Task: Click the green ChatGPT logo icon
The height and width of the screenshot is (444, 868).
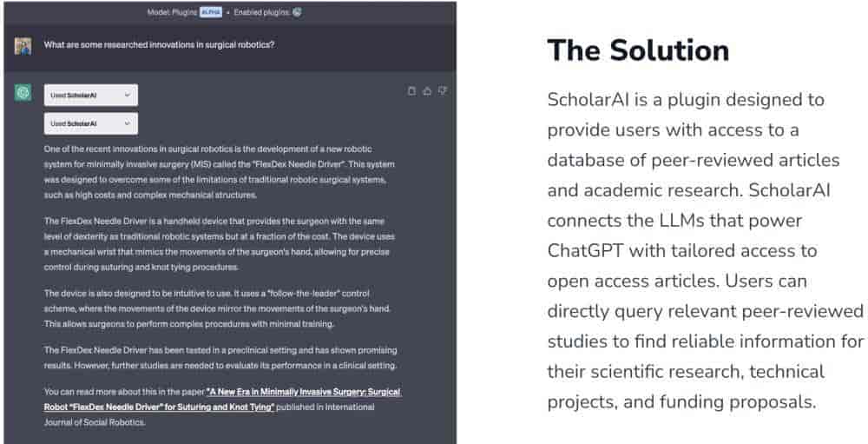Action: coord(23,94)
